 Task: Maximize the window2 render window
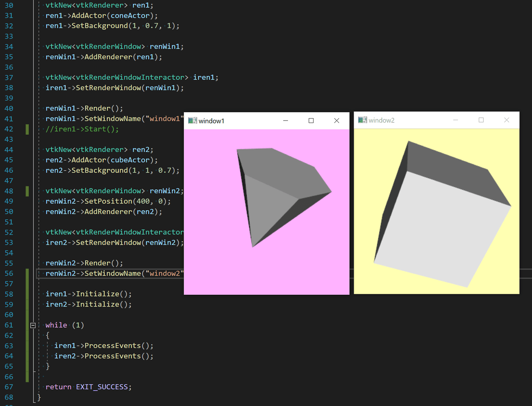click(x=481, y=120)
